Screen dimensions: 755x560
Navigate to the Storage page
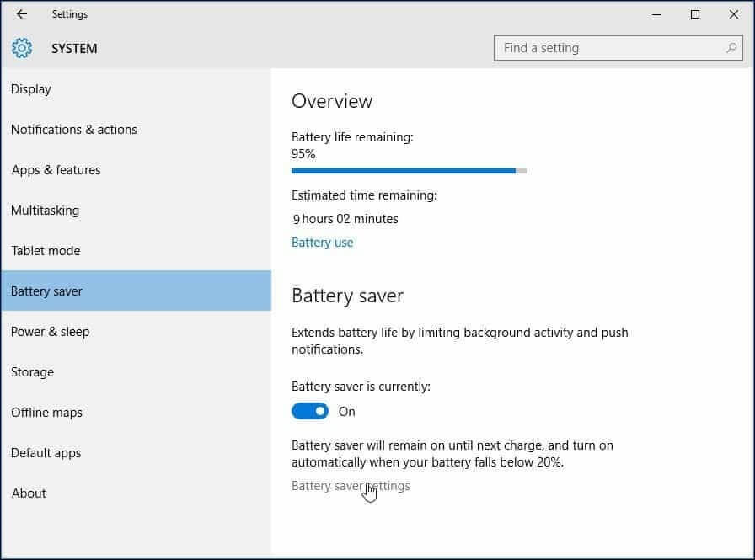click(32, 372)
